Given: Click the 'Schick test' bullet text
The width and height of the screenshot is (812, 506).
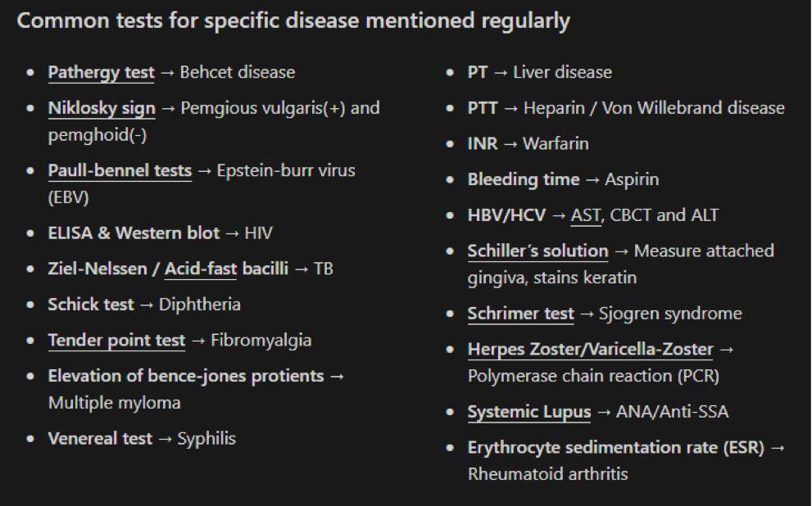Looking at the screenshot, I should [x=91, y=305].
